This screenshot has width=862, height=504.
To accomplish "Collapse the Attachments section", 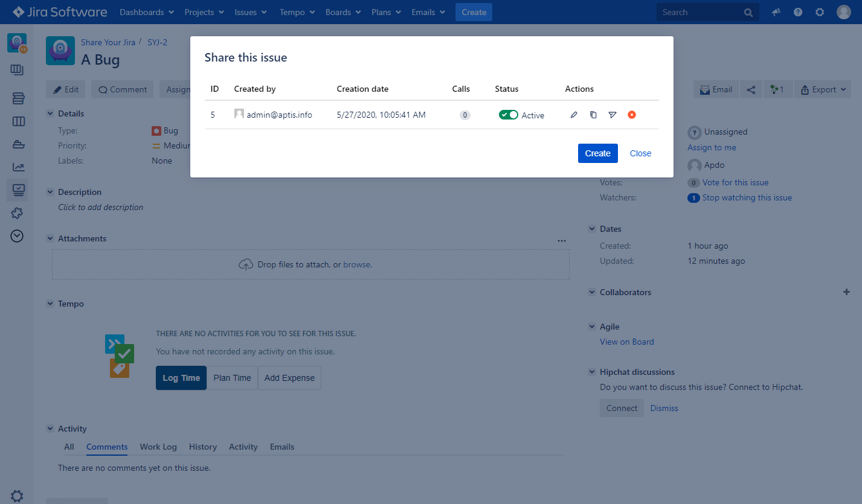I will tap(50, 238).
